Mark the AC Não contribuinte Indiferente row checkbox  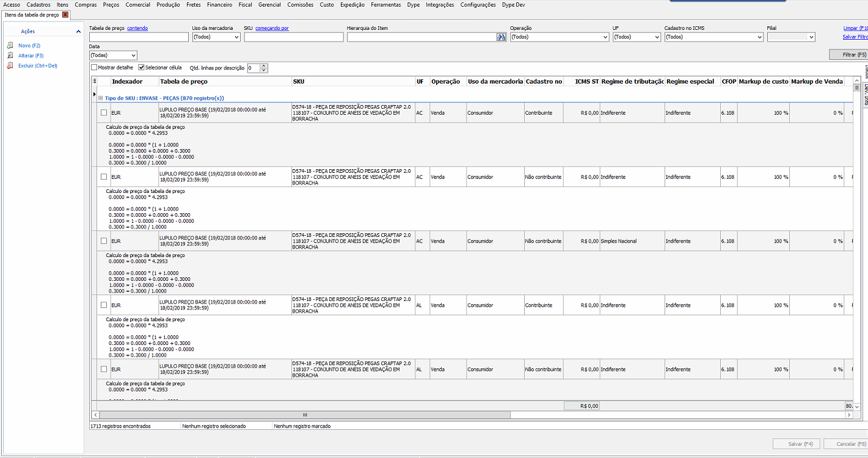pos(104,176)
